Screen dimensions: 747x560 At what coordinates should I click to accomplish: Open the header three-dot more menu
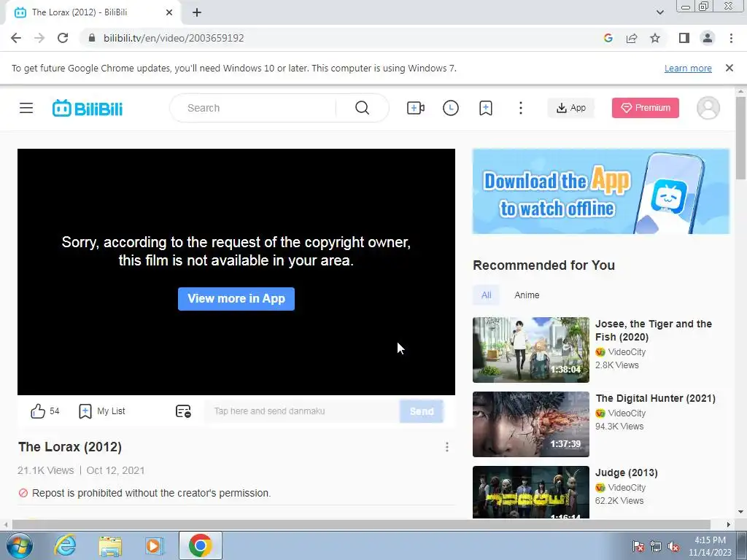[x=521, y=108]
